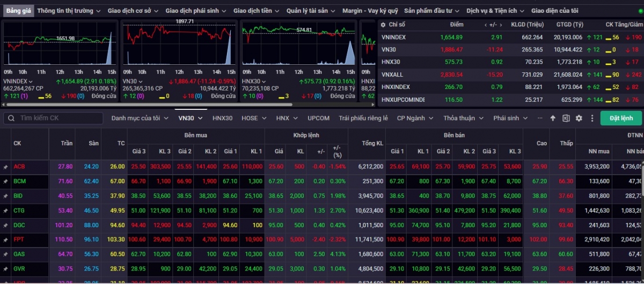644x284 pixels.
Task: Open the price board settings gear
Action: click(x=579, y=118)
